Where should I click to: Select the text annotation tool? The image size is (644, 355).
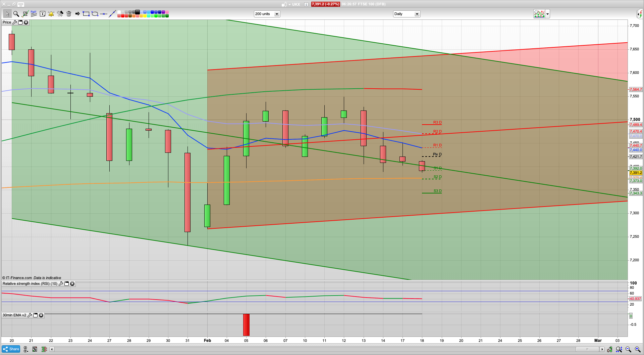(x=43, y=14)
